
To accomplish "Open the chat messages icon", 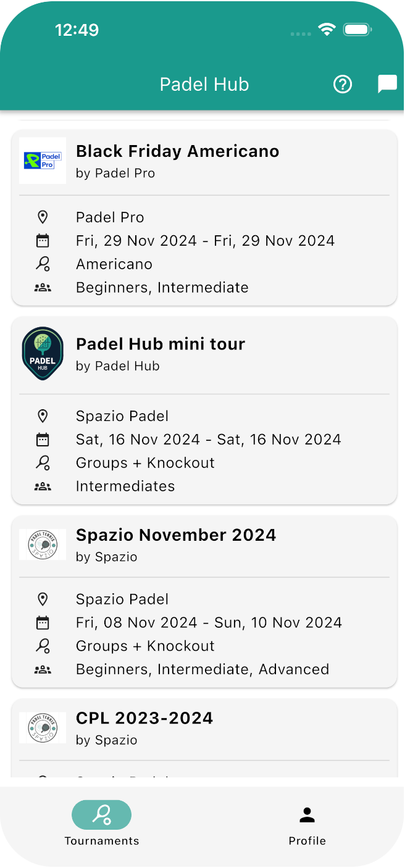I will point(387,84).
